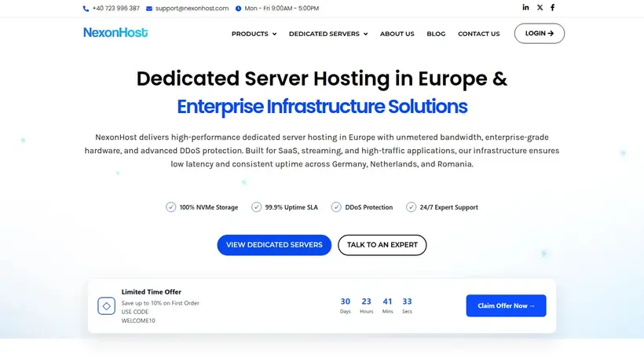This screenshot has height=362, width=644.
Task: Click the phone number +40 723 996 387
Action: (x=115, y=8)
